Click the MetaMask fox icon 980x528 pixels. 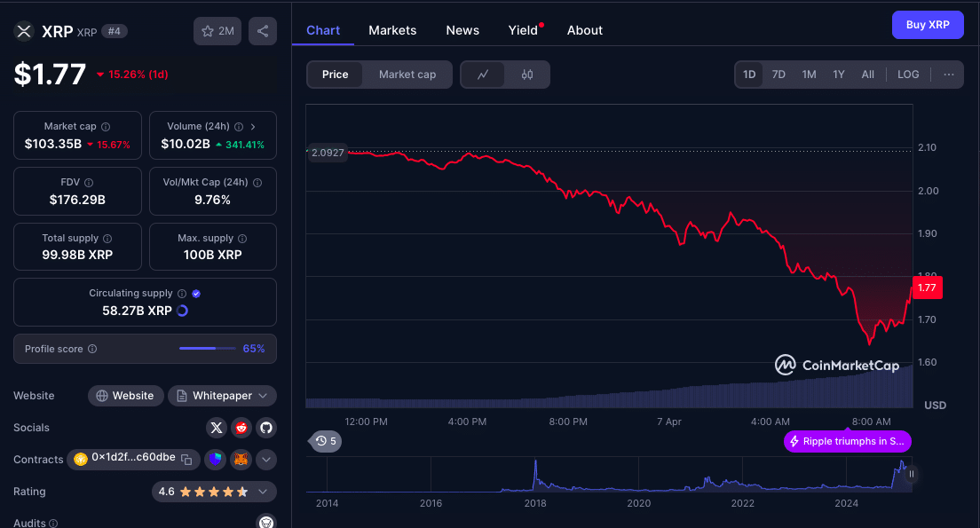pos(241,460)
